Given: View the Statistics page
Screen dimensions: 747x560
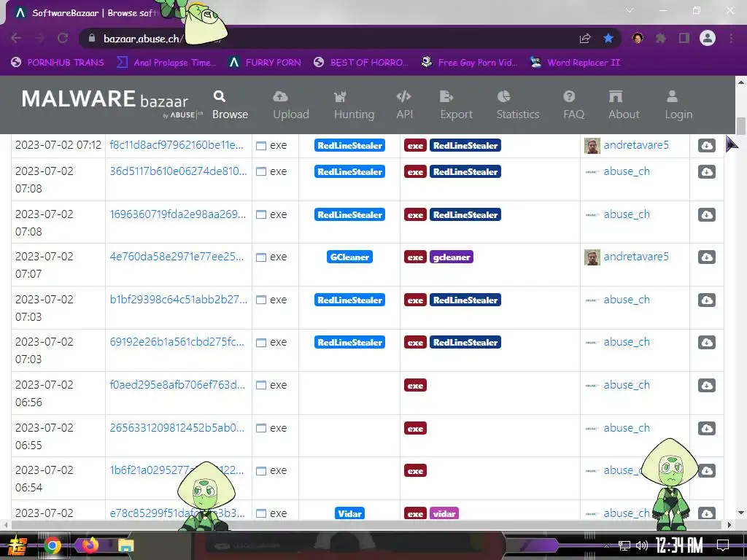Looking at the screenshot, I should click(517, 105).
